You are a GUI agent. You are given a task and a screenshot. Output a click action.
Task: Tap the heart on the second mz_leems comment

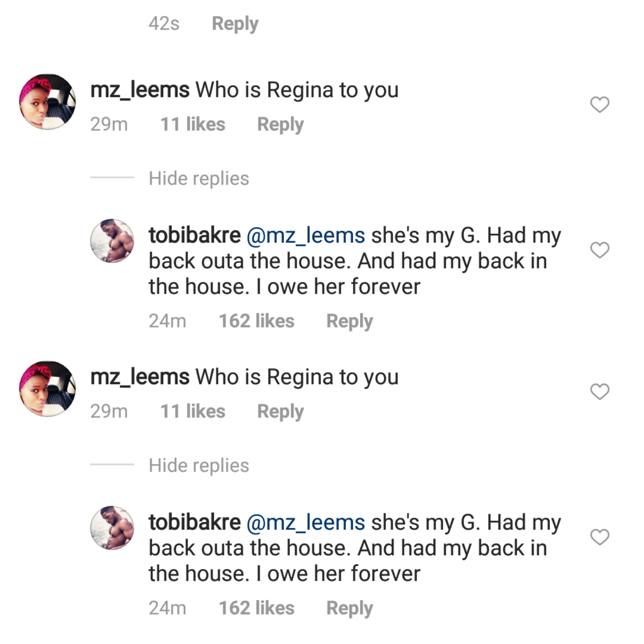tap(600, 392)
